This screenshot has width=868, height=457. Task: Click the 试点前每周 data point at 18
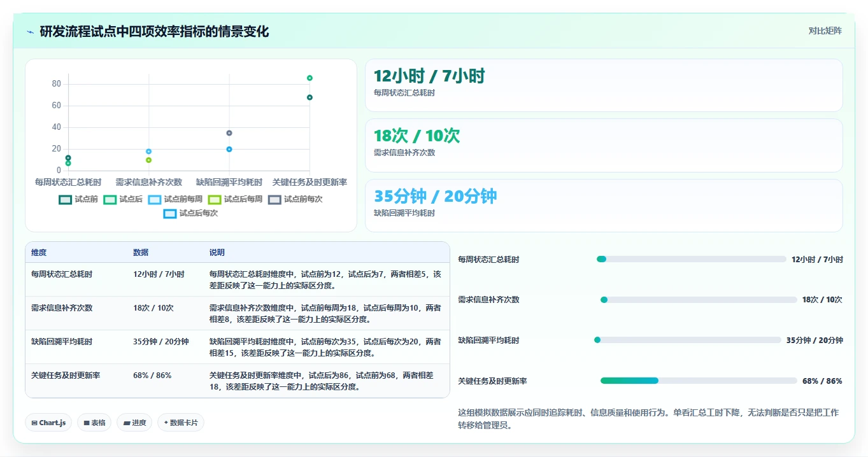(x=148, y=151)
